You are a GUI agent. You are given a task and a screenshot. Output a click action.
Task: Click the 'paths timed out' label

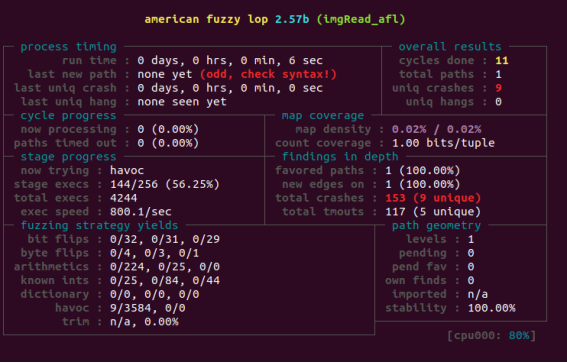tap(65, 143)
